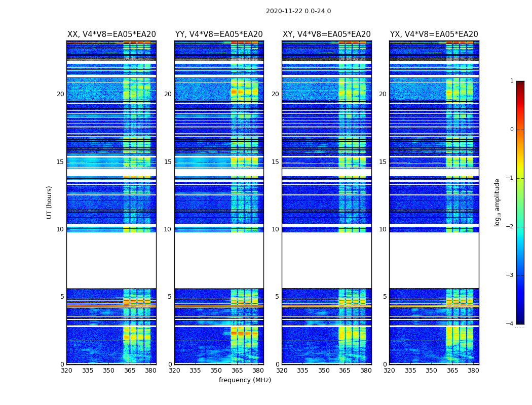The image size is (532, 405).
Task: Click the colorbar tick label −2
Action: tap(510, 226)
